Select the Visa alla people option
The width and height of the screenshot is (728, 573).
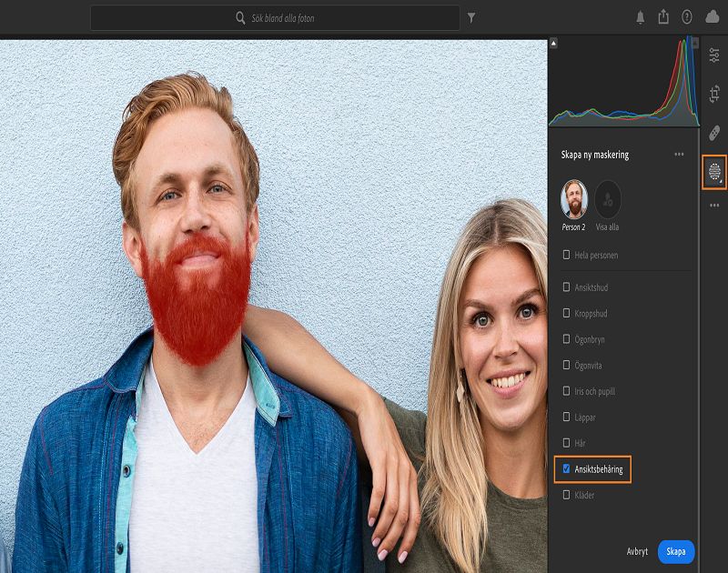(x=607, y=199)
